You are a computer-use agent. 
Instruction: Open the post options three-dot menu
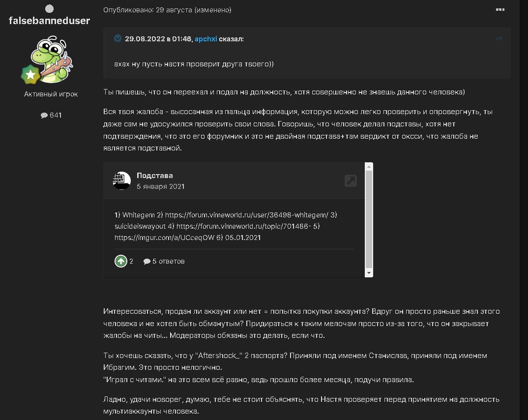tap(500, 9)
